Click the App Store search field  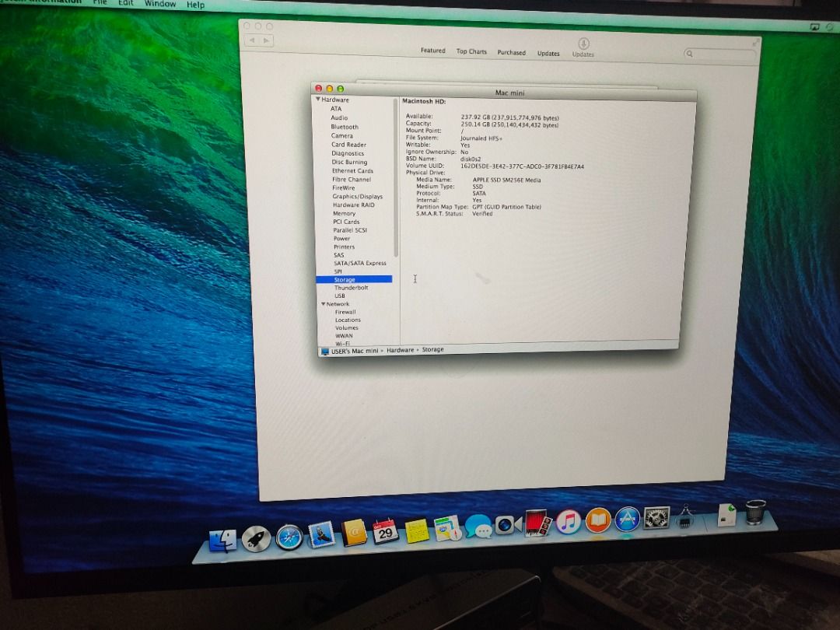tap(720, 54)
